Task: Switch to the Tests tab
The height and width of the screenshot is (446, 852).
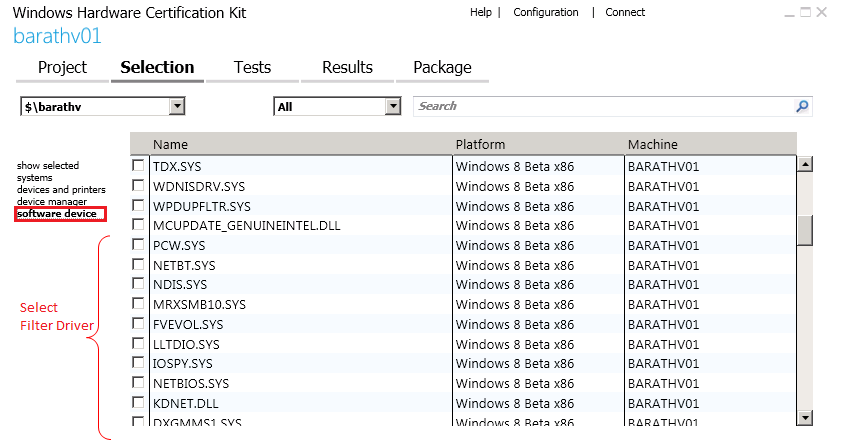Action: pyautogui.click(x=252, y=67)
